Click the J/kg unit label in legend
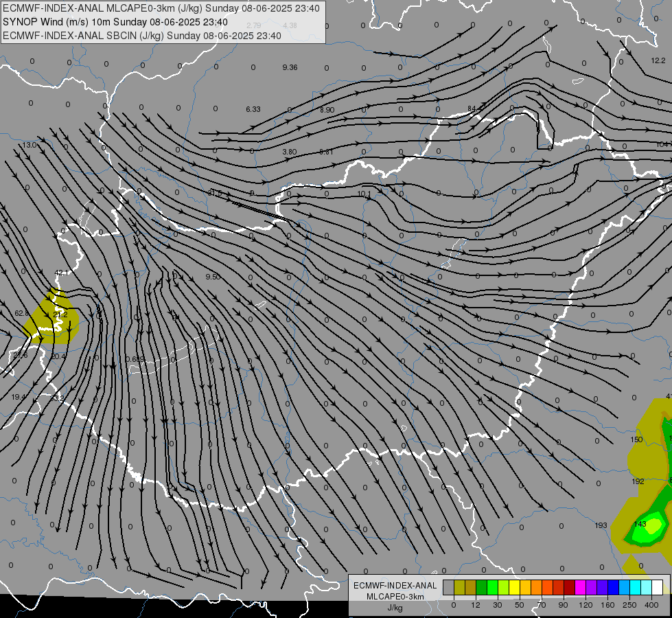The width and height of the screenshot is (672, 618). [395, 607]
